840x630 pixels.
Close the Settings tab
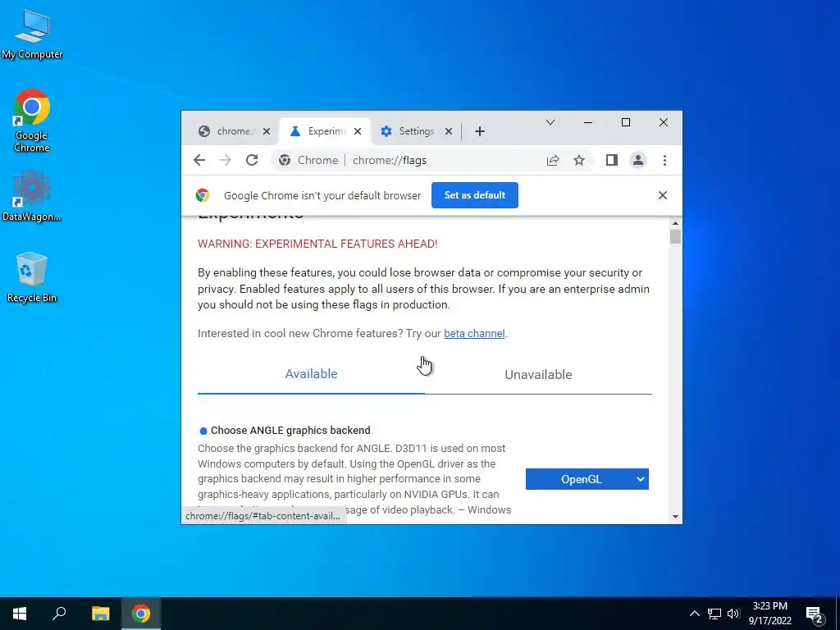pyautogui.click(x=449, y=131)
